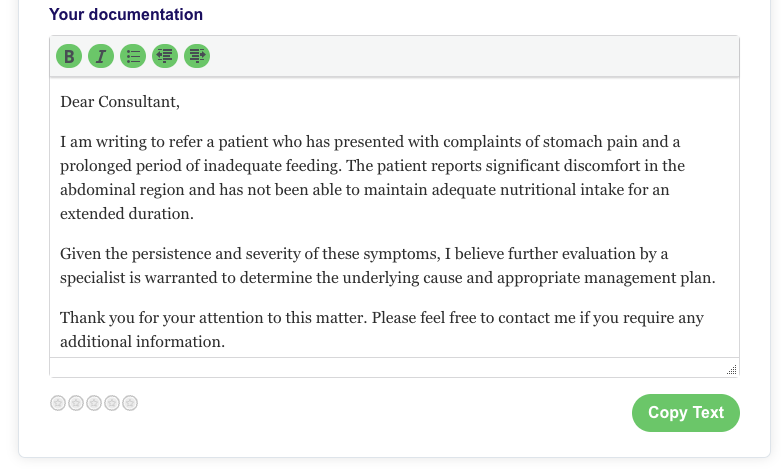Screen dimensions: 781x469
Task: Click the word 'specialist' in the second paragraph
Action: point(97,277)
